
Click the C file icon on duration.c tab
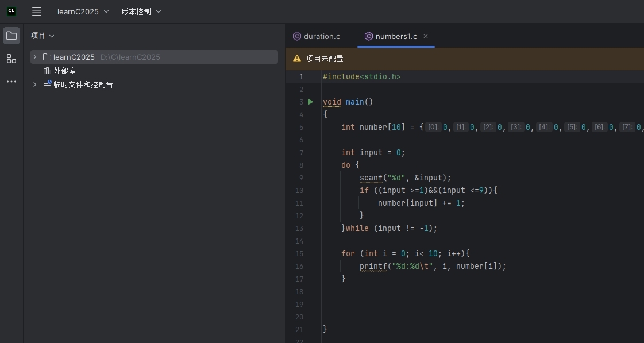pyautogui.click(x=297, y=37)
